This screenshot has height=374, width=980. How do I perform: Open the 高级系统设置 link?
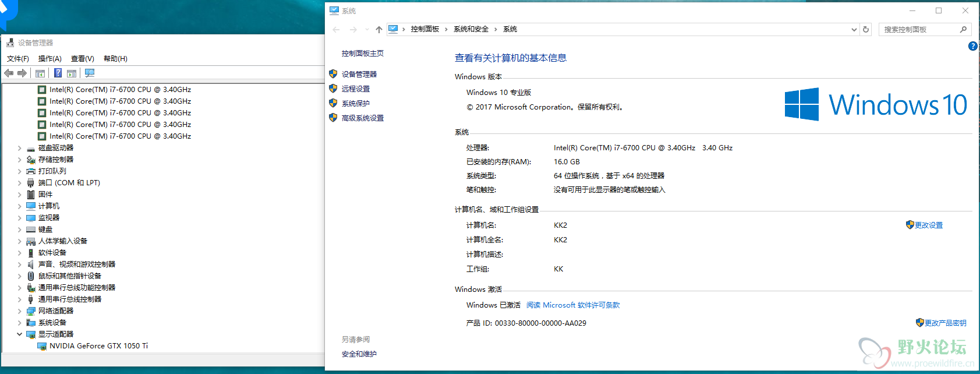[x=363, y=118]
